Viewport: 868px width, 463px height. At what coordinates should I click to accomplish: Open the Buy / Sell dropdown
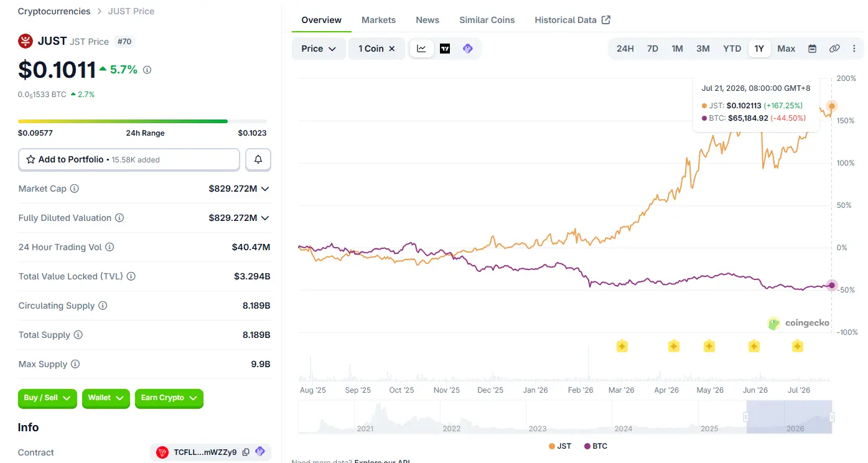(47, 398)
